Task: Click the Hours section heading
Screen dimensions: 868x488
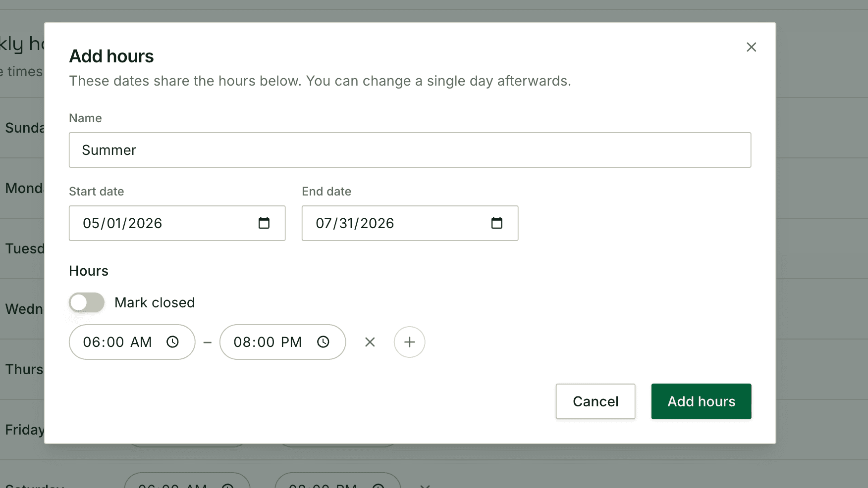Action: click(89, 271)
